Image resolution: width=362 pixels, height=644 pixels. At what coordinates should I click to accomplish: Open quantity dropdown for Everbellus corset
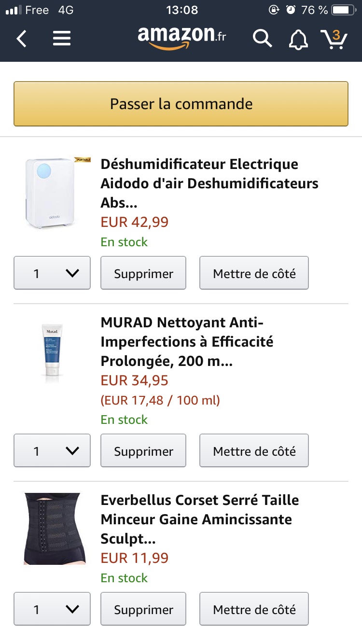(52, 609)
